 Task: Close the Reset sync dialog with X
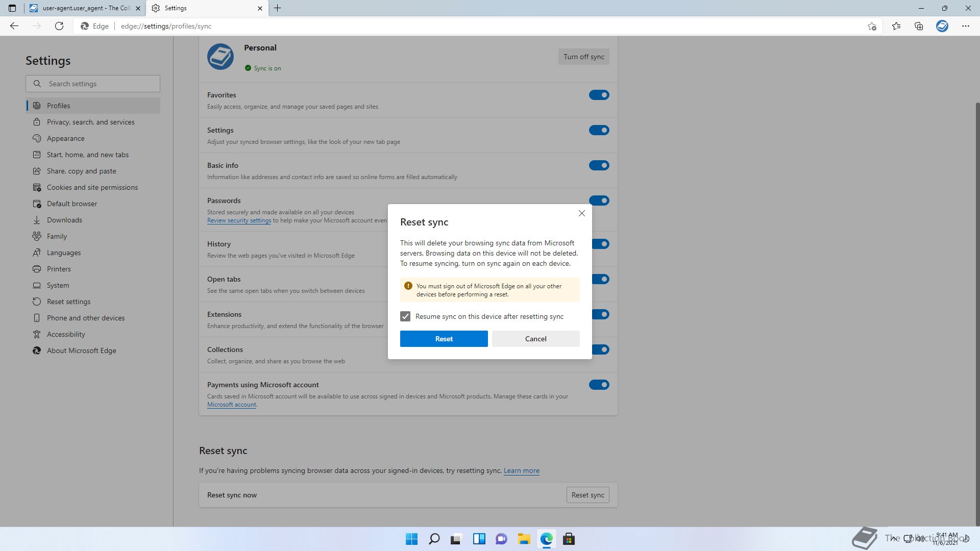click(581, 213)
